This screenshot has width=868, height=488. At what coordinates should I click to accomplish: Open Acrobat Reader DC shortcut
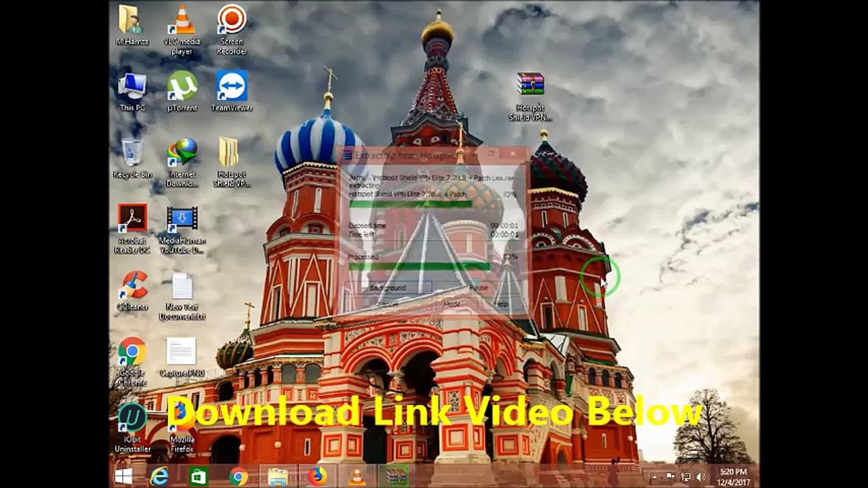132,220
